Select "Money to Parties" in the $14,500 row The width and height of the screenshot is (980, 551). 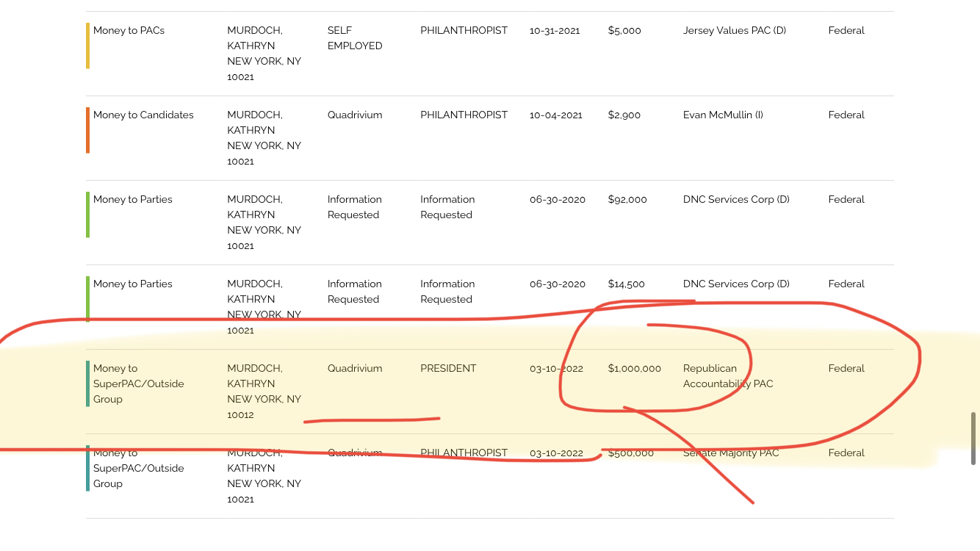click(x=133, y=284)
